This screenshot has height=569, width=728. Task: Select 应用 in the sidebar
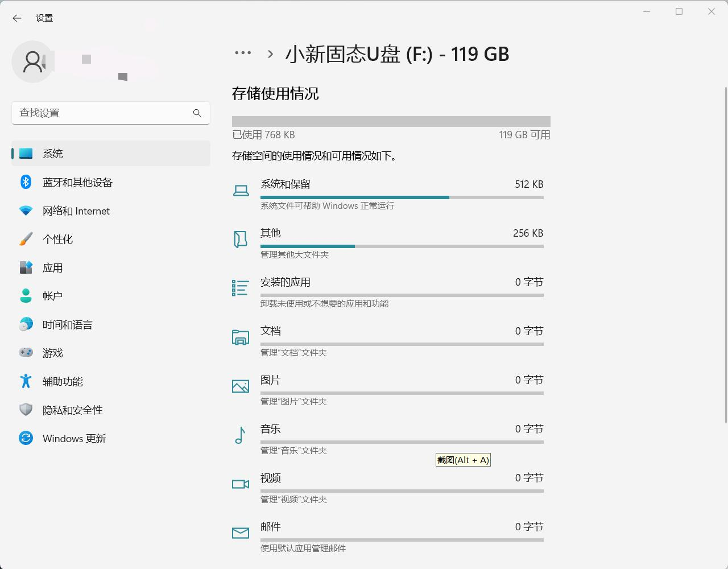click(111, 267)
